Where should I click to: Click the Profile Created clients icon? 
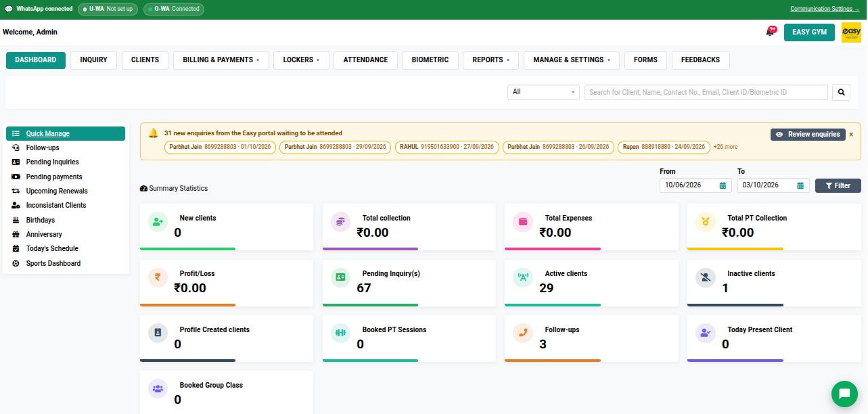(x=158, y=333)
